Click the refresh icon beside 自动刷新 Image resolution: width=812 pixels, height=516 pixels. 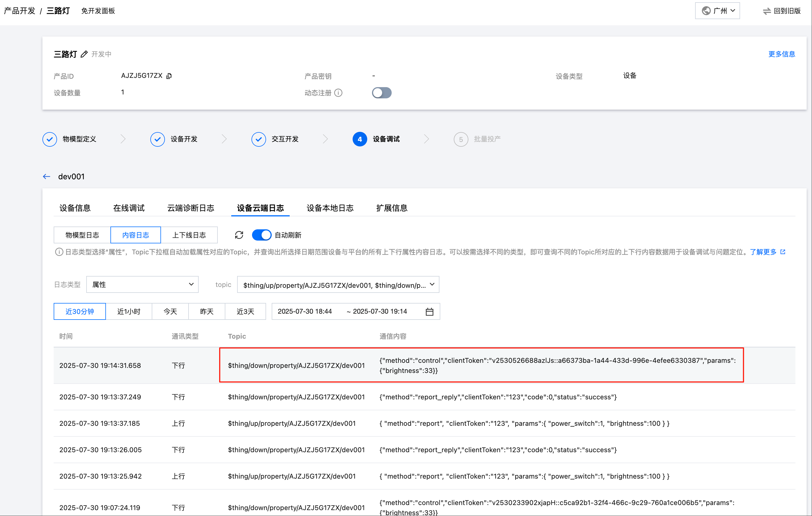click(239, 235)
